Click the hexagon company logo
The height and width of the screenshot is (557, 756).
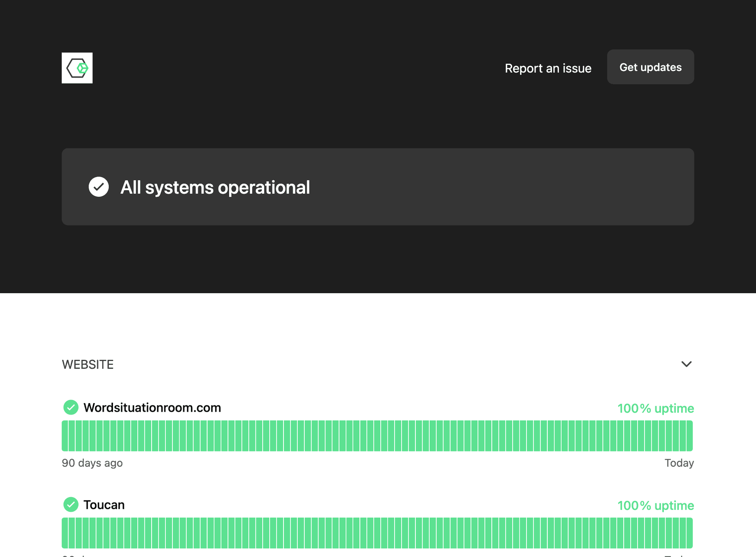pyautogui.click(x=77, y=68)
